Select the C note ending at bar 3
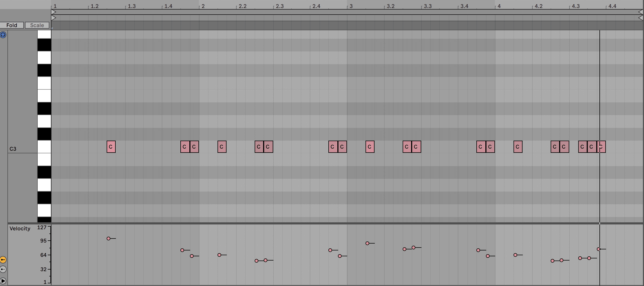Image resolution: width=644 pixels, height=286 pixels. (342, 147)
